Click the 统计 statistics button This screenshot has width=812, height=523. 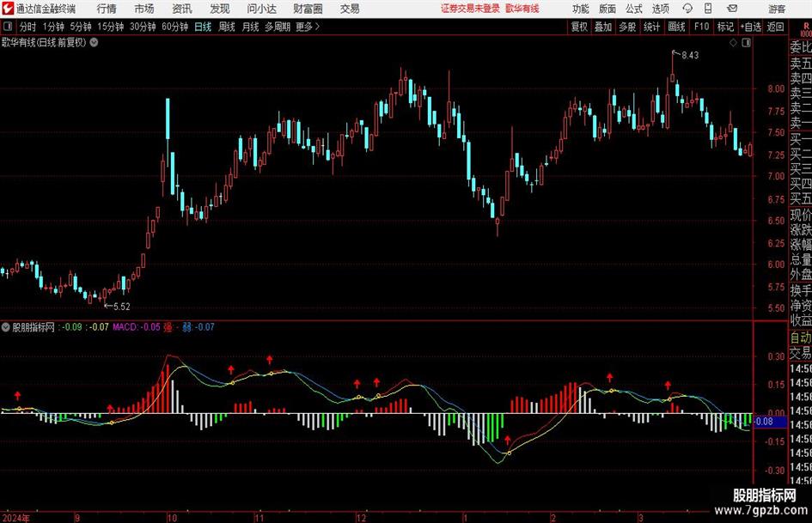point(651,27)
